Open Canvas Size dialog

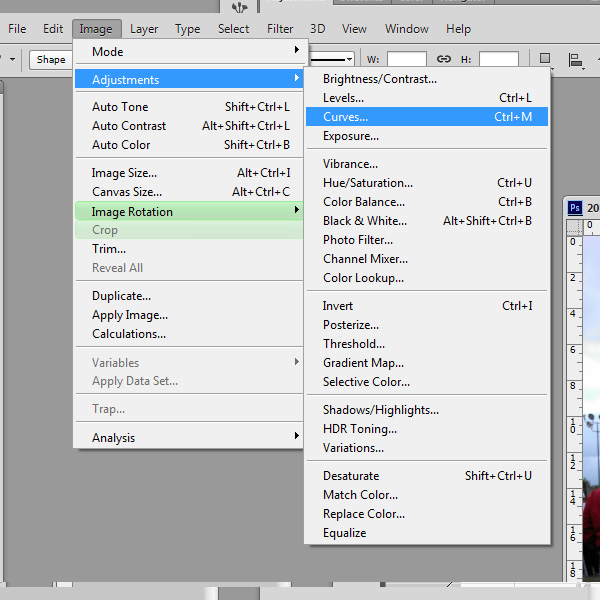[189, 192]
